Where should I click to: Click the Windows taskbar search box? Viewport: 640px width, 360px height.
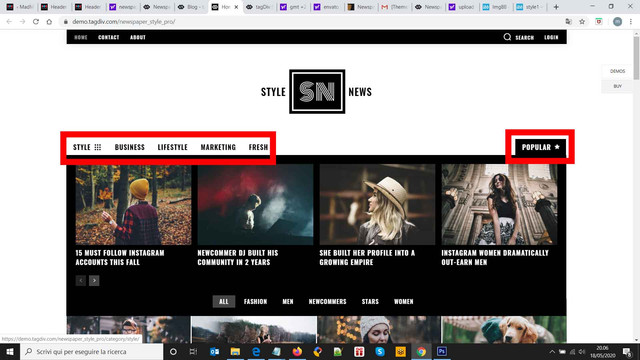[x=92, y=351]
